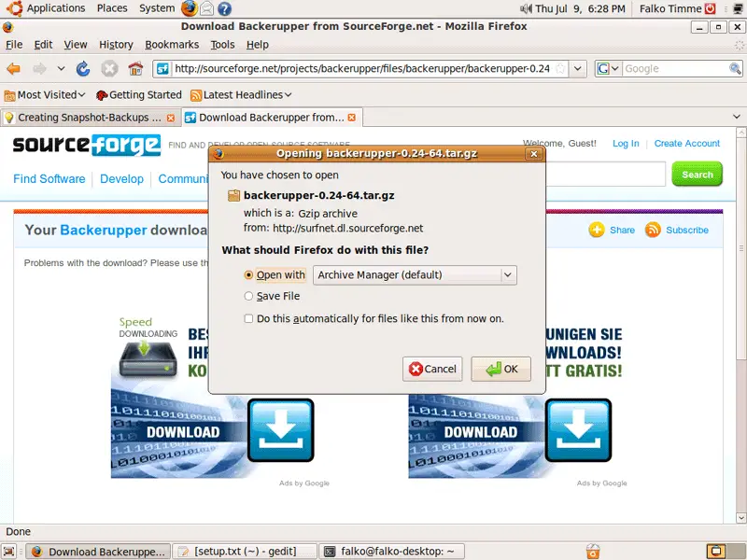Click the URL address field
747x560 pixels.
(362, 69)
